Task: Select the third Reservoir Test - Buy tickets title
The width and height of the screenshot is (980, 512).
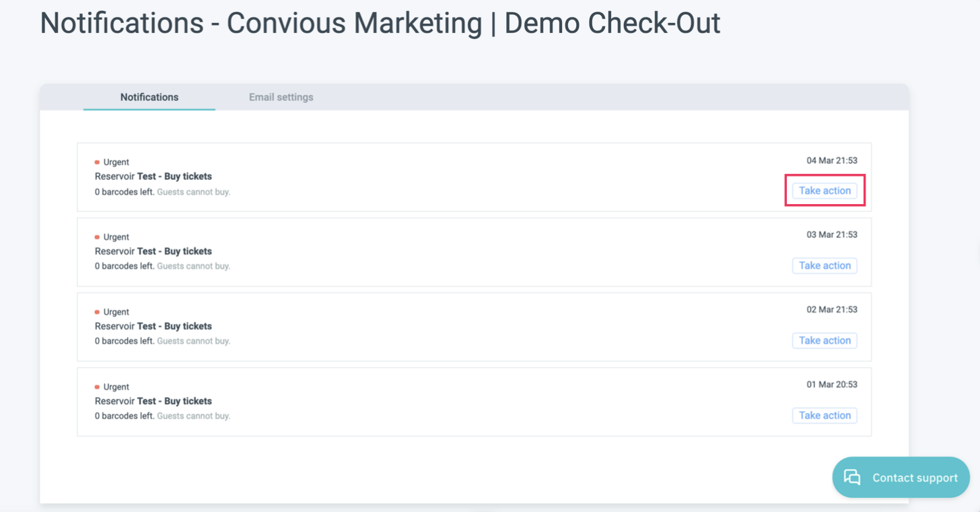Action: 153,326
